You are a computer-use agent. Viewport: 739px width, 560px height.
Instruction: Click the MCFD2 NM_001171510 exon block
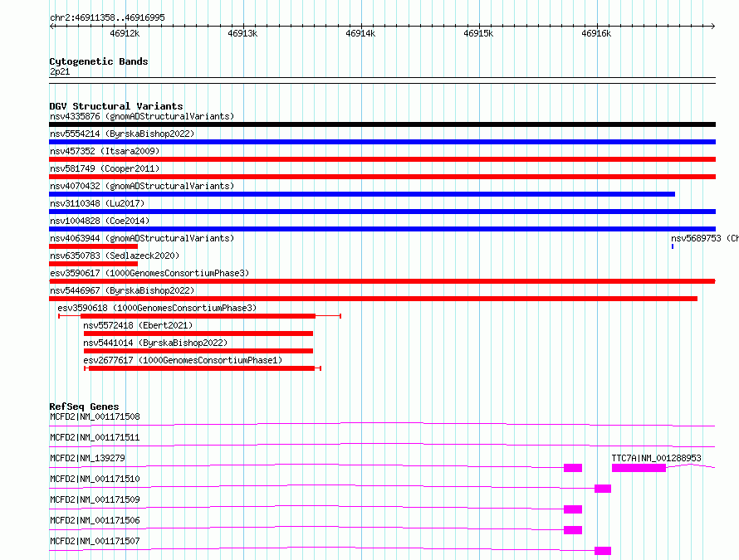tap(603, 489)
